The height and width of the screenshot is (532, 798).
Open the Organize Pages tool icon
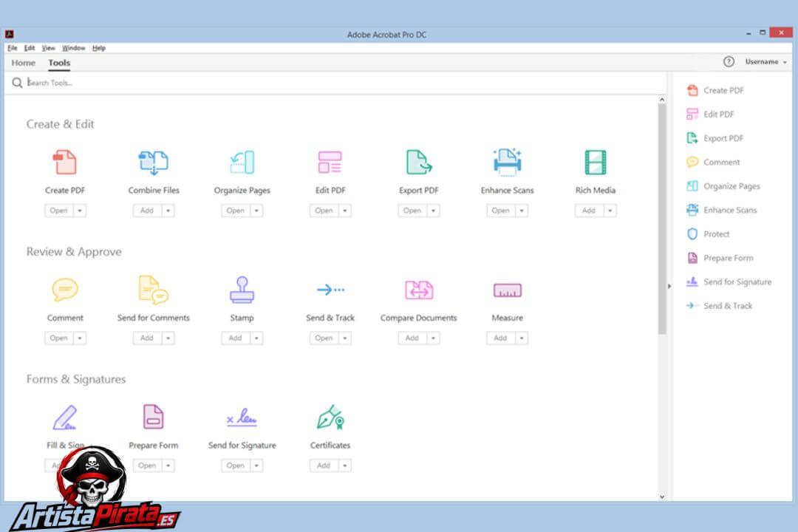tap(242, 163)
